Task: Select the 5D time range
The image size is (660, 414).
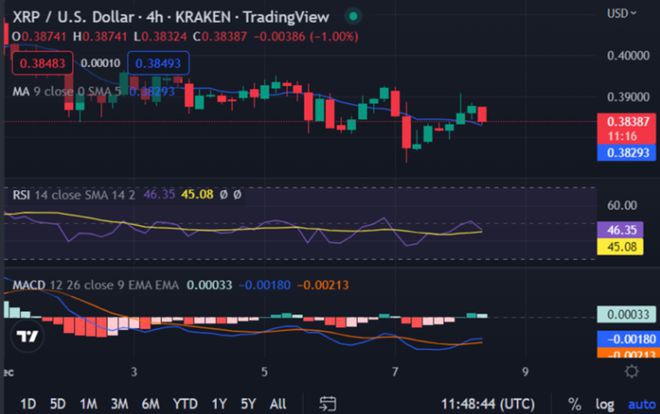Action: pyautogui.click(x=58, y=402)
